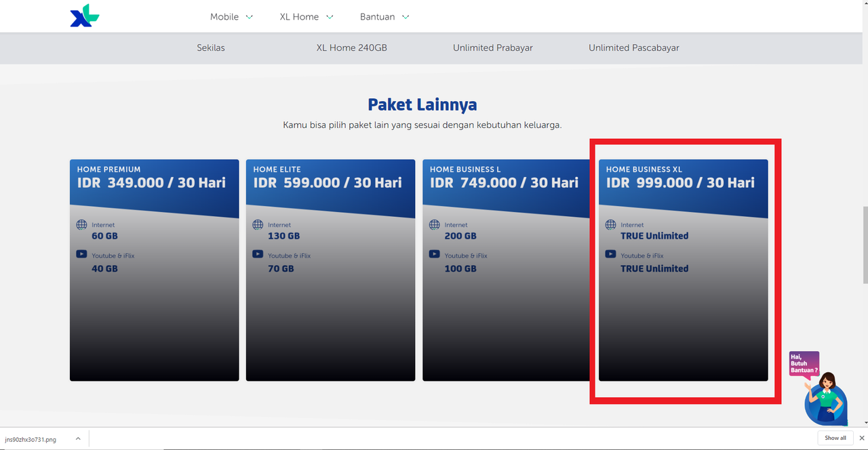
Task: Click the globe Internet icon in Home Business XL
Action: tap(610, 224)
